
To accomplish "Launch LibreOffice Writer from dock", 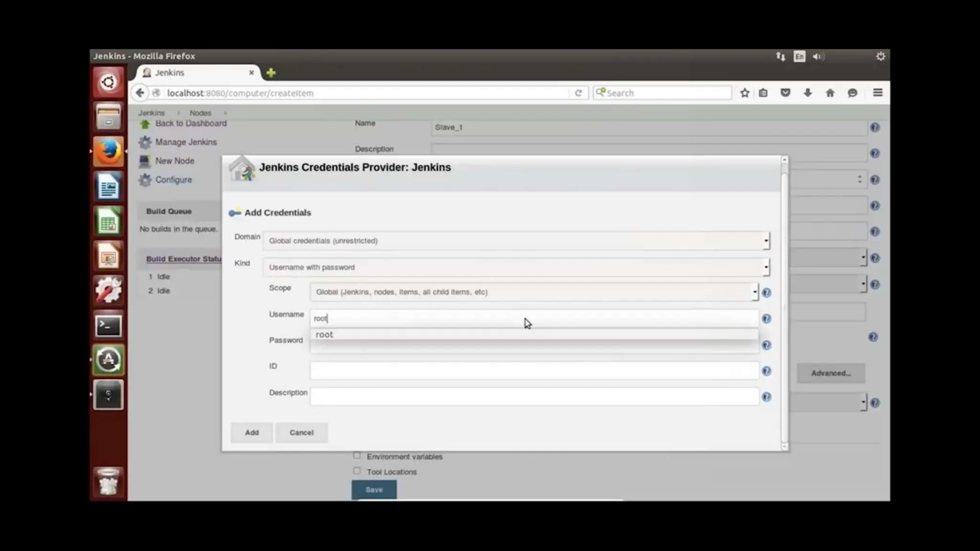I will click(108, 186).
